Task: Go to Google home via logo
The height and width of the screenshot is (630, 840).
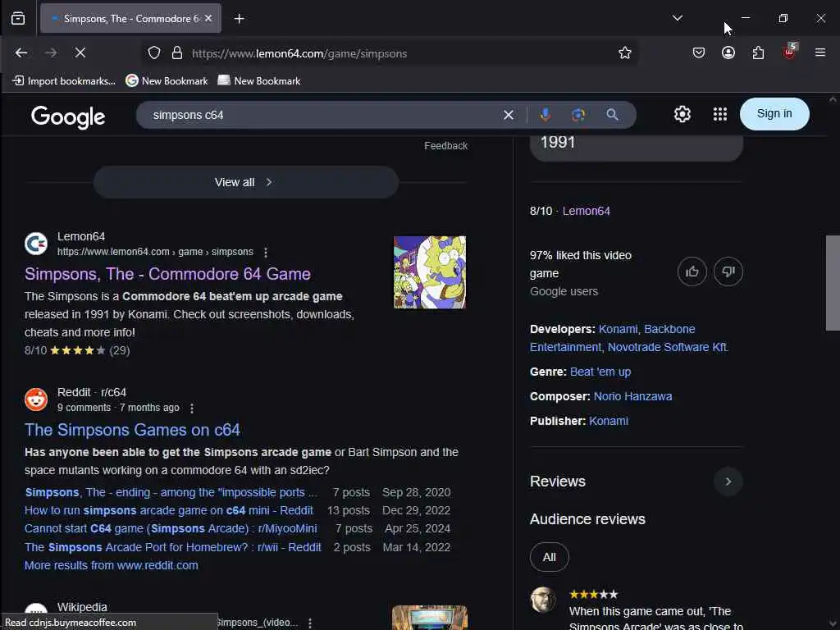Action: (x=68, y=116)
